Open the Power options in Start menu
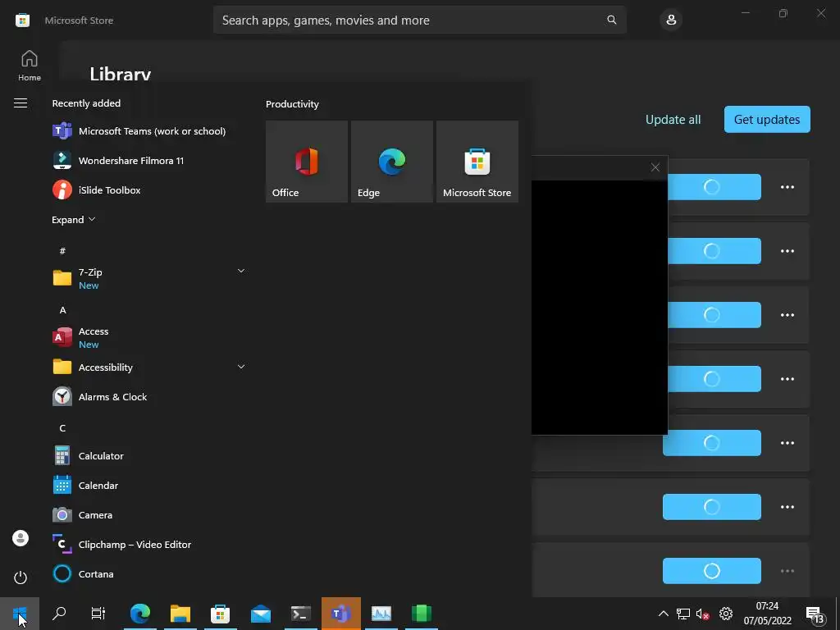Viewport: 840px width, 630px height. point(21,577)
